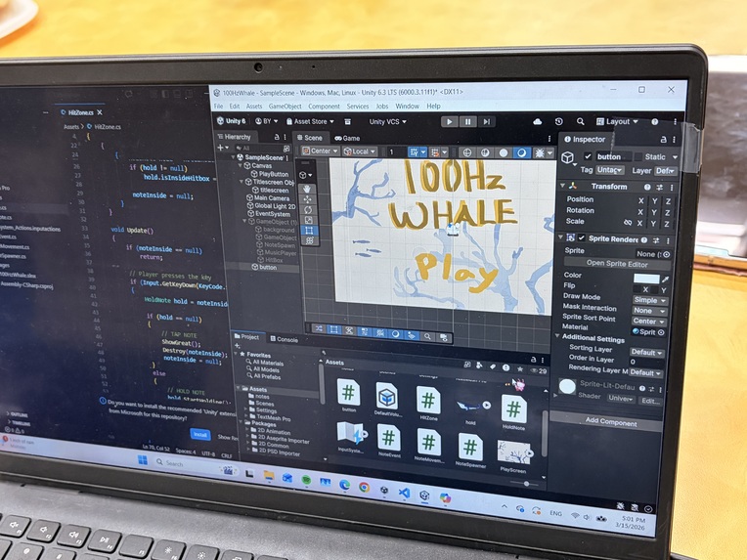747x560 pixels.
Task: Select the Rect tool in Scene toolbar
Action: (309, 231)
